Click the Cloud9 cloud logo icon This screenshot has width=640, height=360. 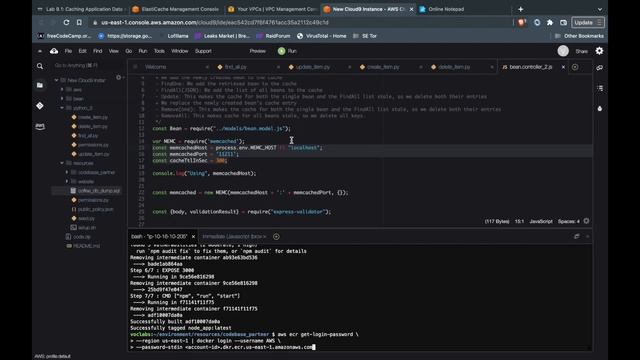[x=54, y=51]
